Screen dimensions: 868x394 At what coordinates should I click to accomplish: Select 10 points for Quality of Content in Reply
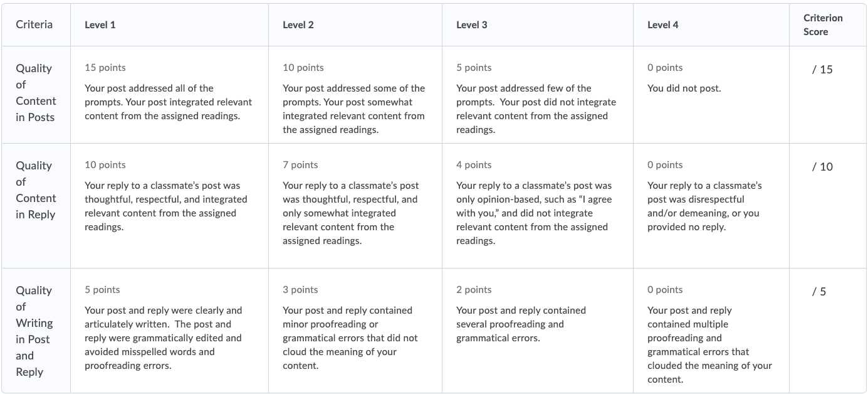(169, 206)
